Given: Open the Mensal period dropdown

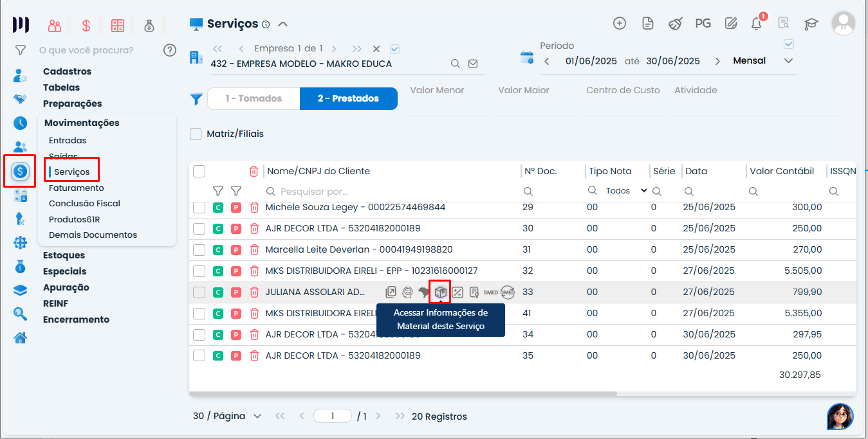Looking at the screenshot, I should click(762, 61).
